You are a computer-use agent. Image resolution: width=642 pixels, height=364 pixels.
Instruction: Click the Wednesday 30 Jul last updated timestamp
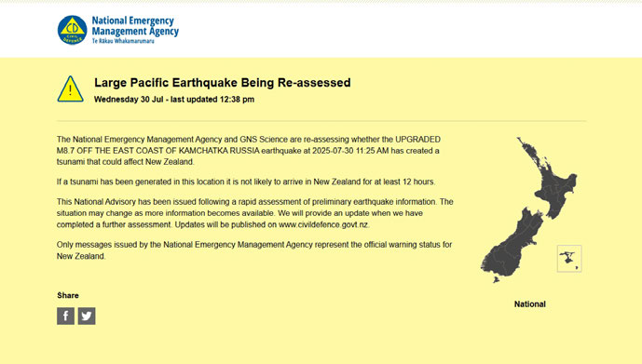point(174,100)
